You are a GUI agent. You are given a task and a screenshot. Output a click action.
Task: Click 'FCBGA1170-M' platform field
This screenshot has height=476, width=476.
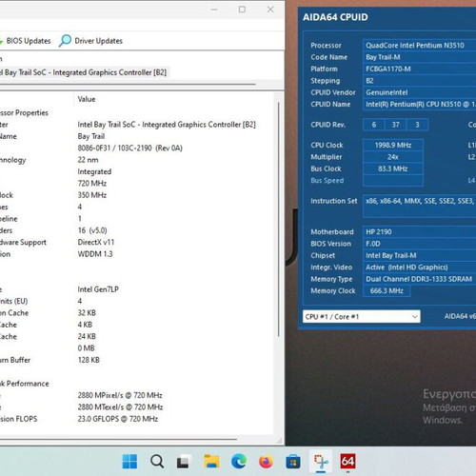point(419,69)
